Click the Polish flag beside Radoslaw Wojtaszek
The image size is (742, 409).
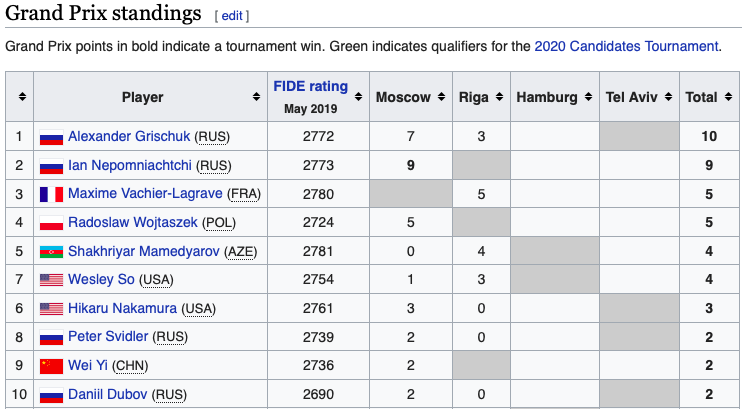(x=50, y=223)
